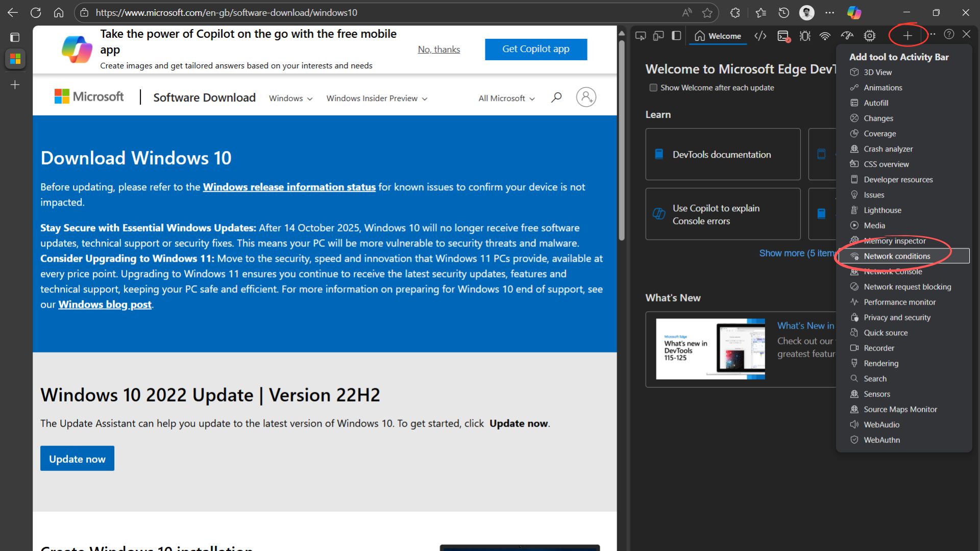Image resolution: width=980 pixels, height=551 pixels.
Task: Tick Show Welcome after each update
Action: (x=653, y=88)
